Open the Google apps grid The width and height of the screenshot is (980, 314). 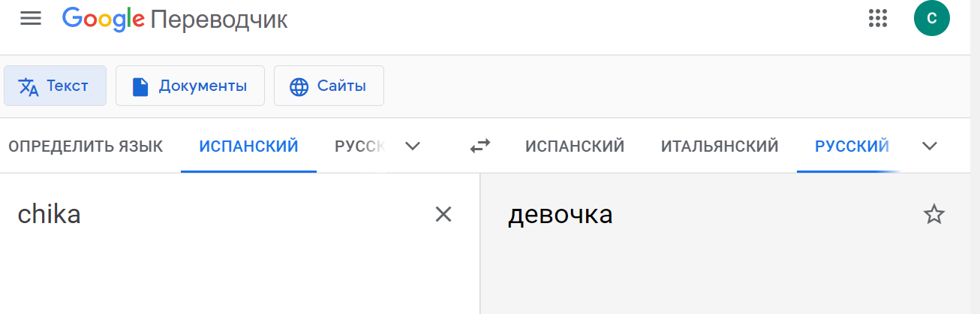pos(877,19)
